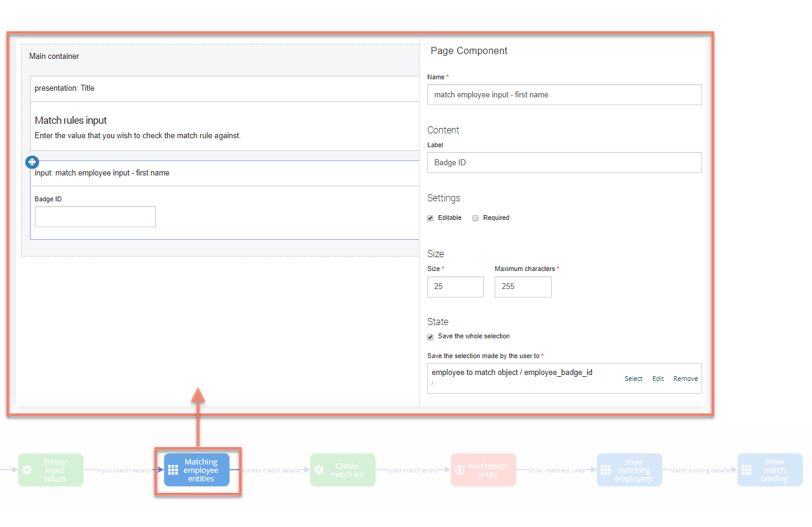The image size is (812, 527).
Task: Open the Matching employee entities workflow step
Action: [199, 469]
